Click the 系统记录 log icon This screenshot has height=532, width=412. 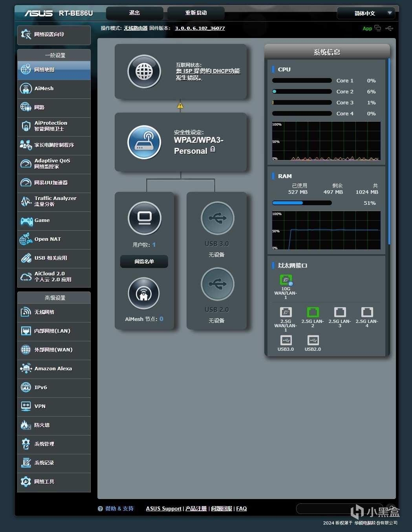(x=26, y=463)
